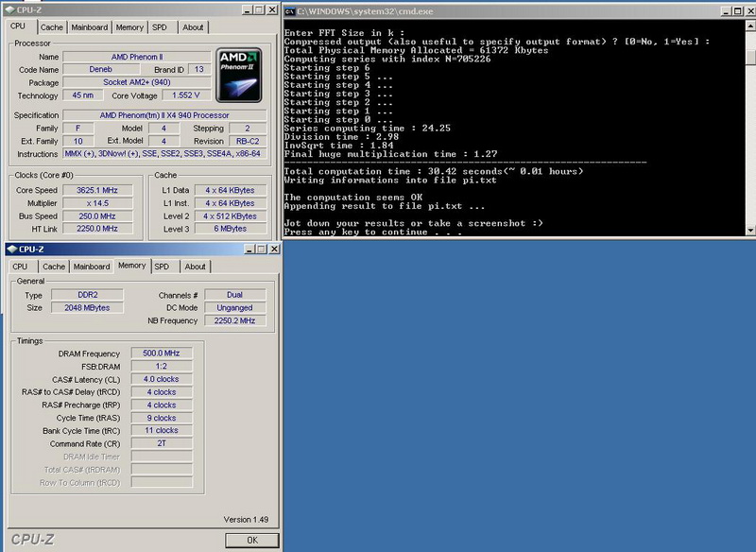Click the Command Rate value 2T
This screenshot has height=552, width=756.
pos(162,443)
